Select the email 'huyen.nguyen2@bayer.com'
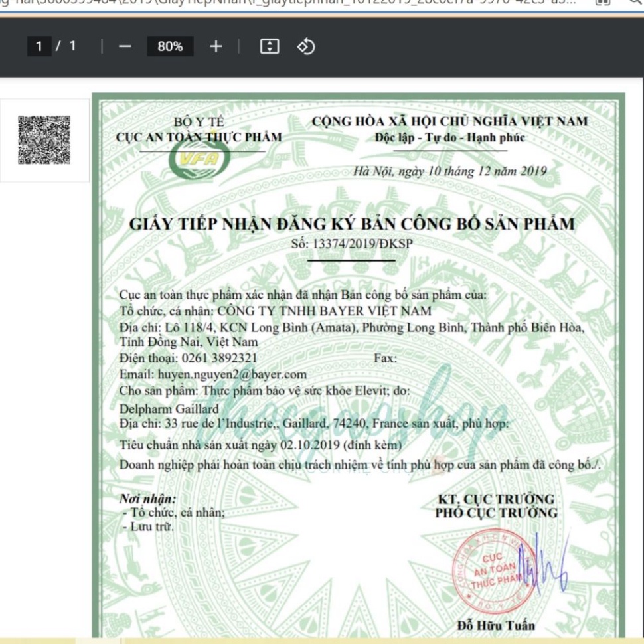Viewport: 644px width, 644px height. (x=232, y=374)
